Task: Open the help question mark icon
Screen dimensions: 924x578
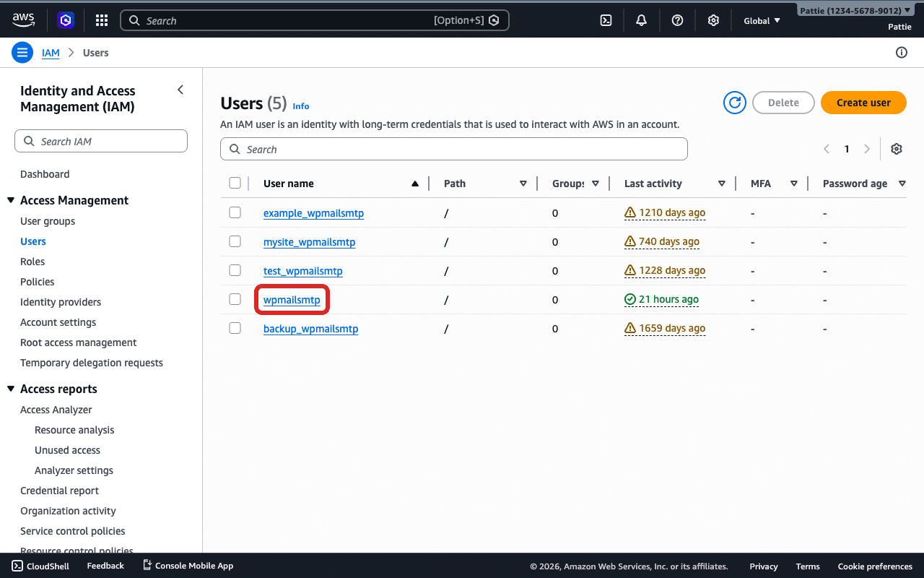Action: click(x=677, y=21)
